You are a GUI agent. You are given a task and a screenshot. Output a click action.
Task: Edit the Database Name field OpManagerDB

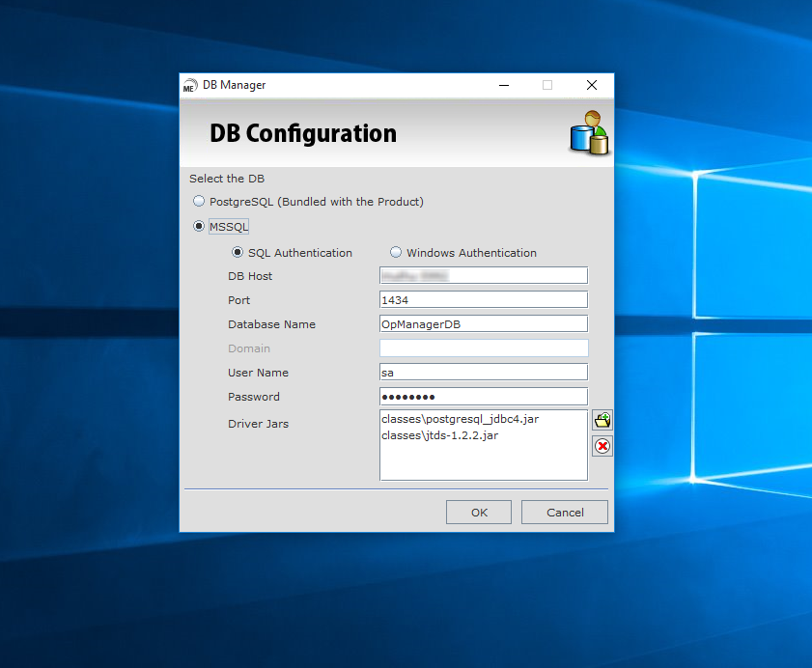pos(483,324)
